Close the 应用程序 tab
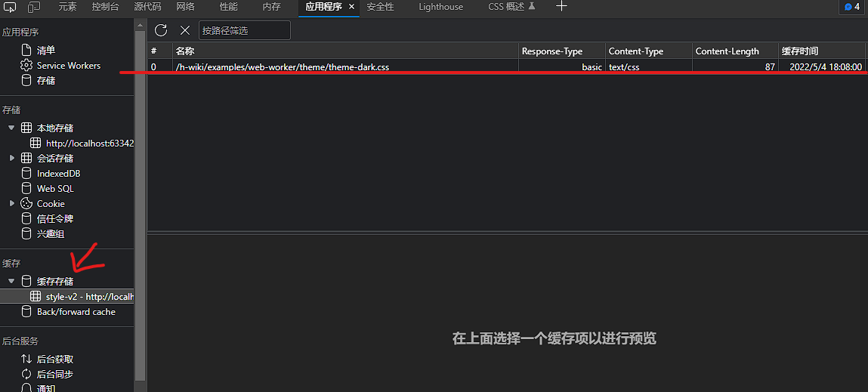Image resolution: width=868 pixels, height=392 pixels. coord(351,8)
